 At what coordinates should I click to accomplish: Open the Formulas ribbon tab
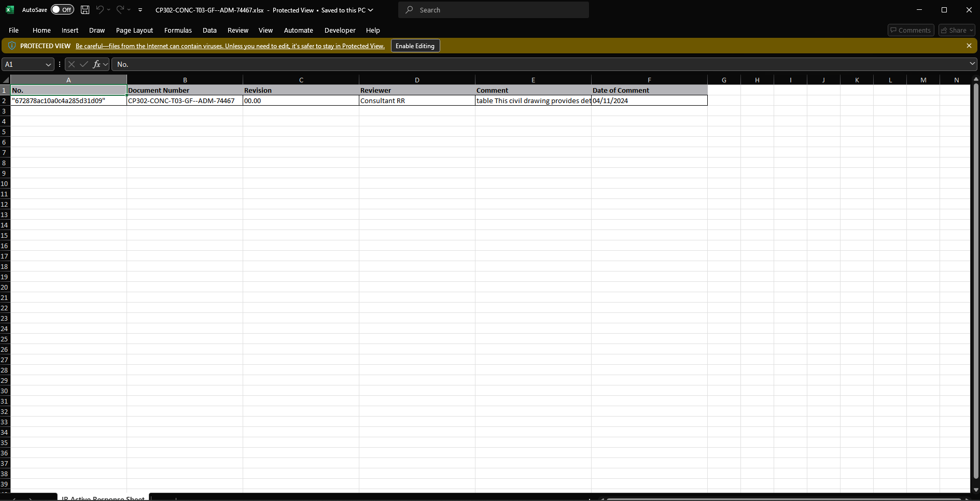pyautogui.click(x=178, y=30)
